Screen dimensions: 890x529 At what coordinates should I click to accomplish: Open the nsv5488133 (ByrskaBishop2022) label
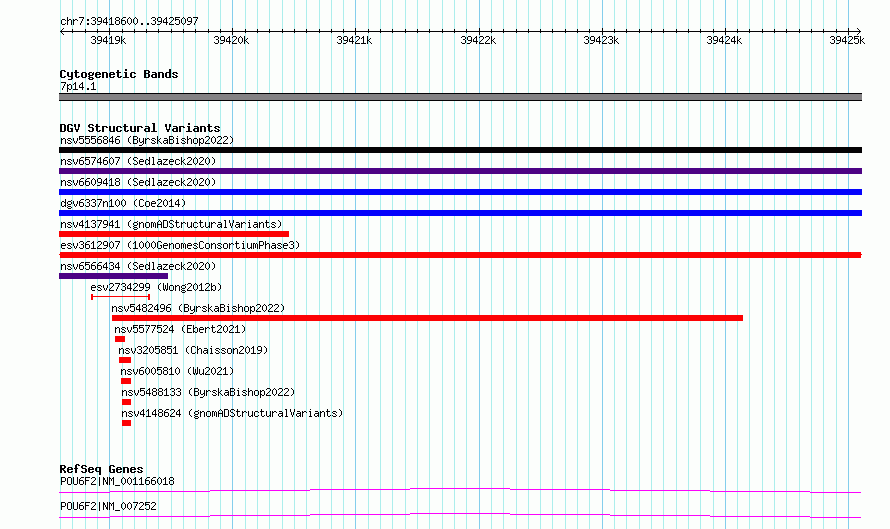(208, 392)
